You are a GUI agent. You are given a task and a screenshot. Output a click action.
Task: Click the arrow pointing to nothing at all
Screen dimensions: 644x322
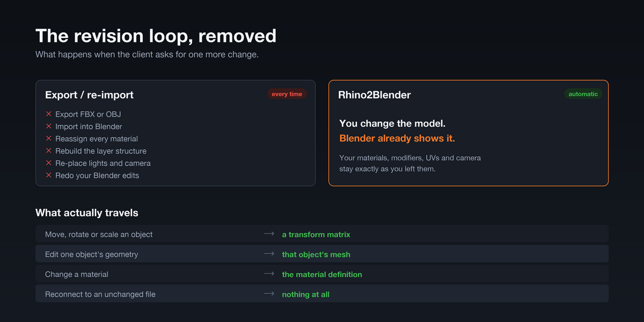tap(269, 294)
